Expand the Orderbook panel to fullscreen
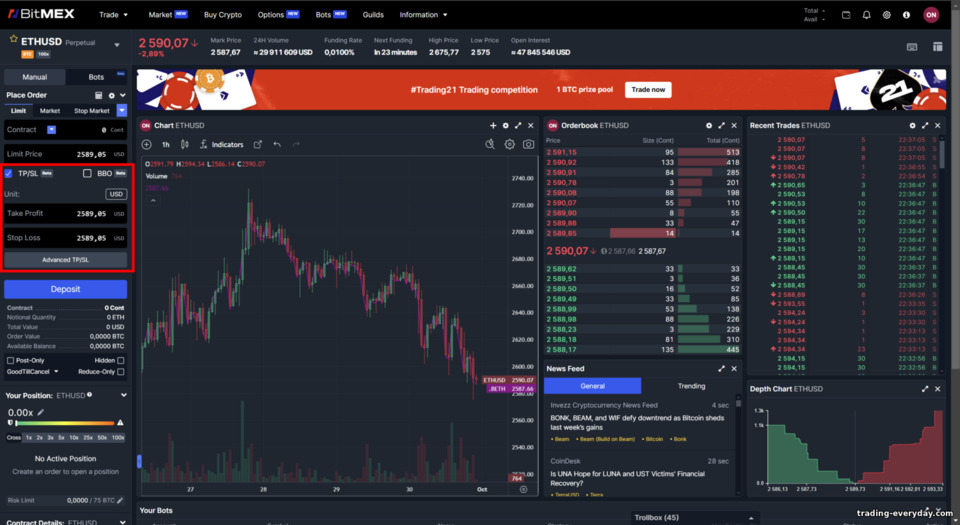The image size is (960, 525). click(x=721, y=125)
